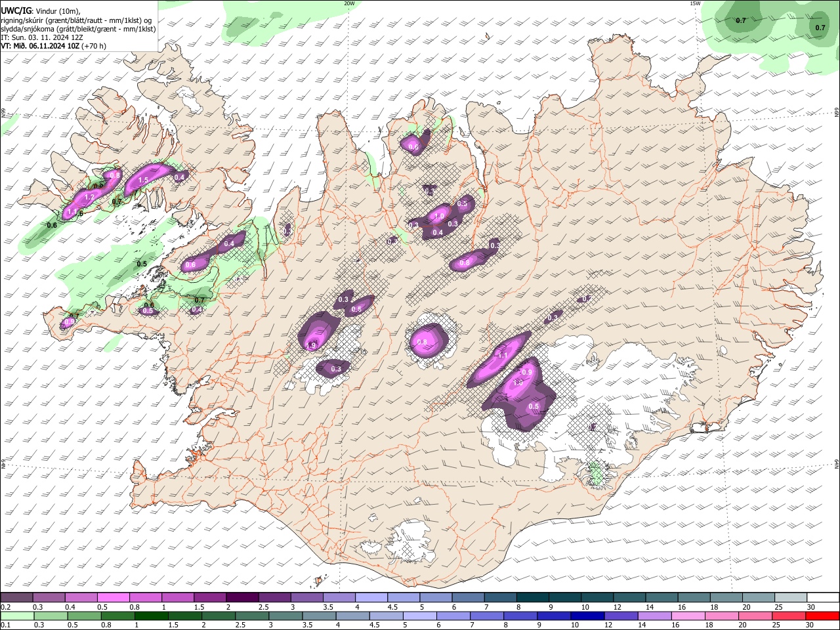Click the '1.5' precipitation value in the Westfjords
Image resolution: width=840 pixels, height=630 pixels.
(x=143, y=180)
